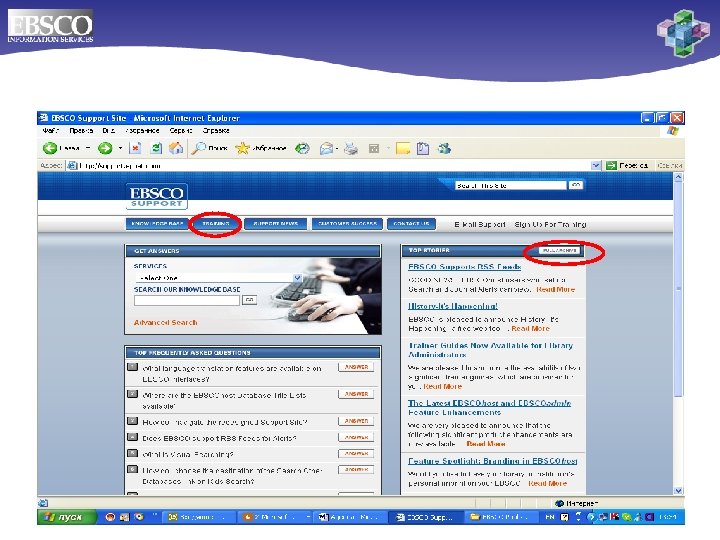
Task: Open the History icon in toolbar
Action: point(302,148)
